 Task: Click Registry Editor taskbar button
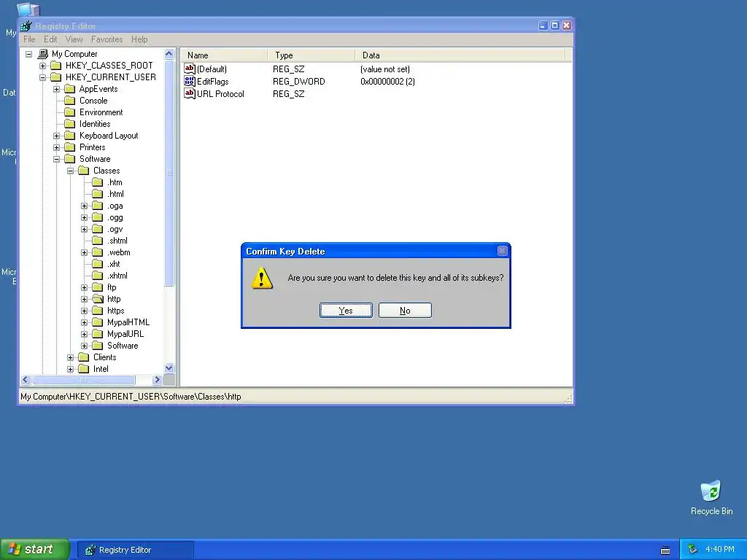(x=136, y=550)
